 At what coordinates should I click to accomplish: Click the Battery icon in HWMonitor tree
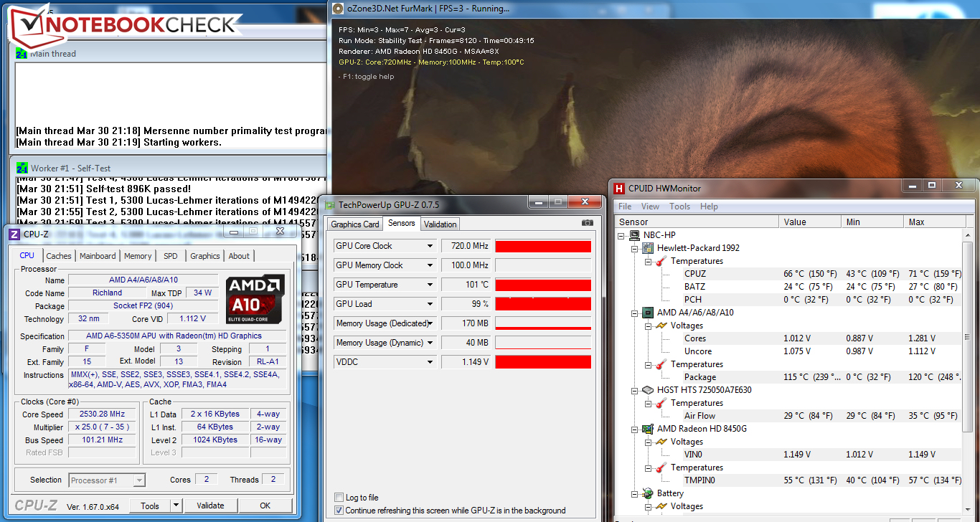648,493
